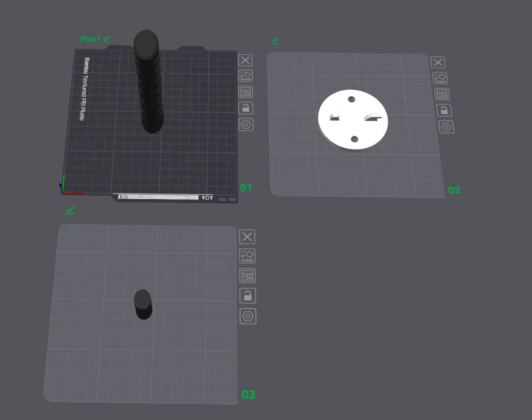Click the rename pencil above plate 02
Viewport: 532px width, 420px height.
276,41
